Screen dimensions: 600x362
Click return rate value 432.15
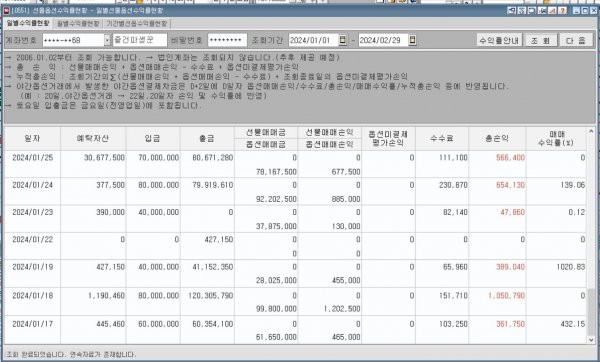click(x=573, y=324)
